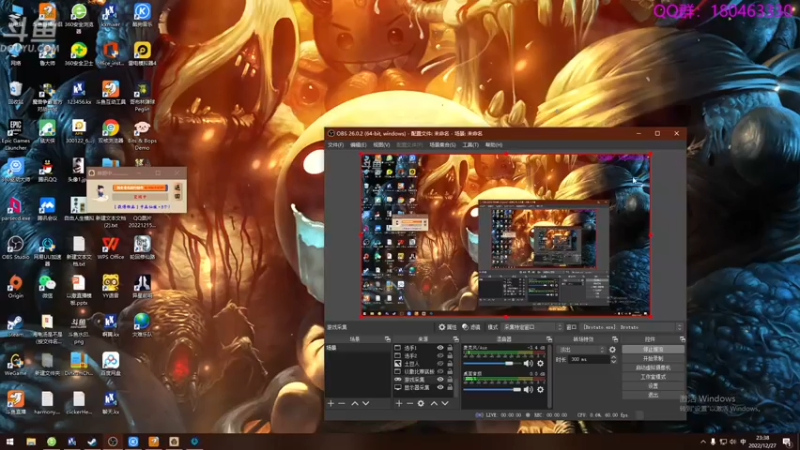Screen dimensions: 800x450
Task: Toggle lock for 选手1 source
Action: pos(449,348)
